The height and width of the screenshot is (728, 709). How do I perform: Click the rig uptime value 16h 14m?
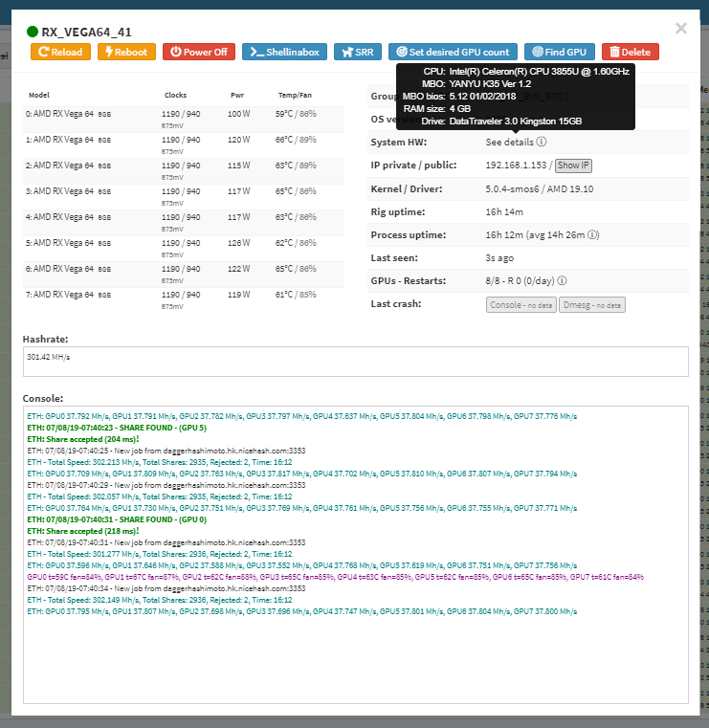tap(504, 211)
